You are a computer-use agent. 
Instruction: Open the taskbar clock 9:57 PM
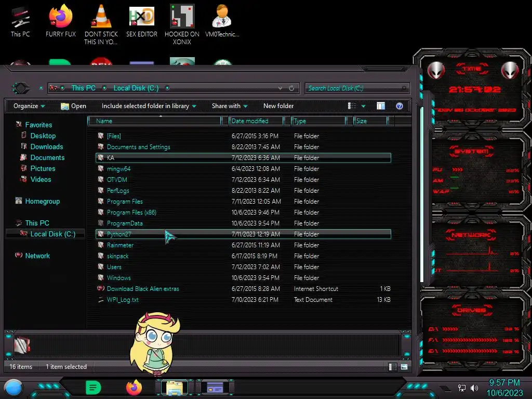click(x=504, y=388)
